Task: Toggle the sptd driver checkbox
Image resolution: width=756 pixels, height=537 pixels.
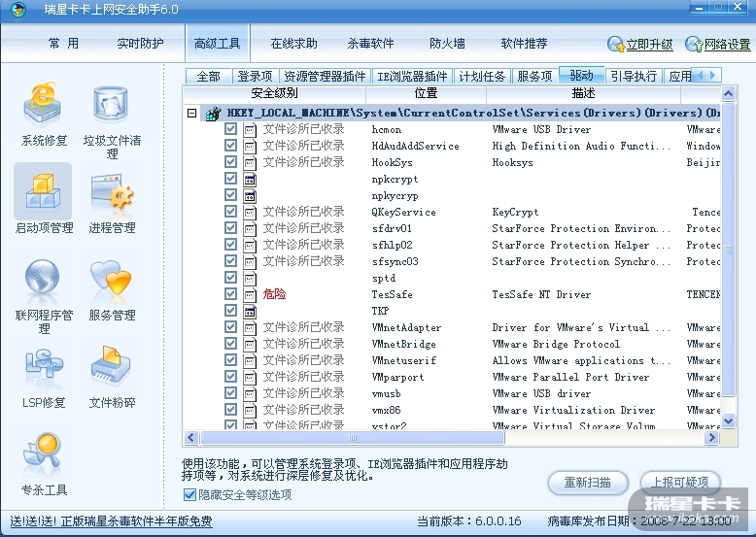Action: click(x=230, y=277)
